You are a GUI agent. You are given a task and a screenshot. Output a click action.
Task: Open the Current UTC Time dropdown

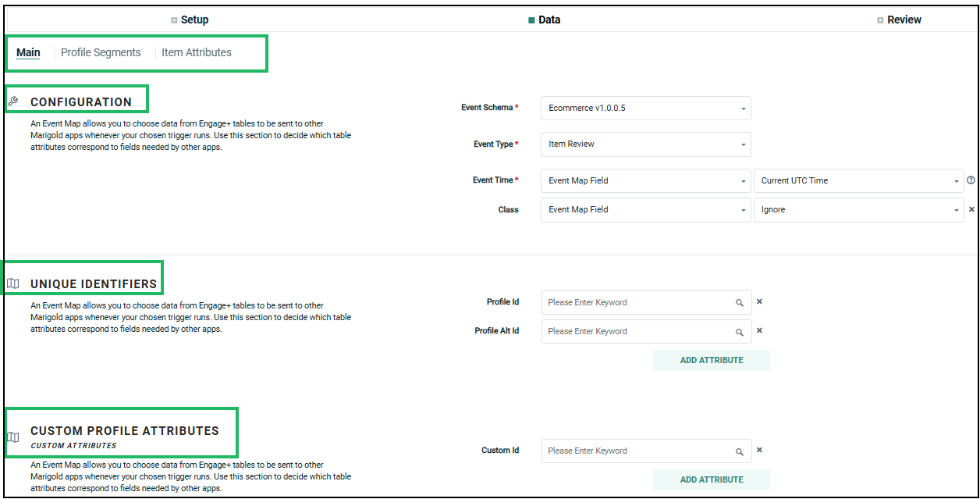[858, 180]
